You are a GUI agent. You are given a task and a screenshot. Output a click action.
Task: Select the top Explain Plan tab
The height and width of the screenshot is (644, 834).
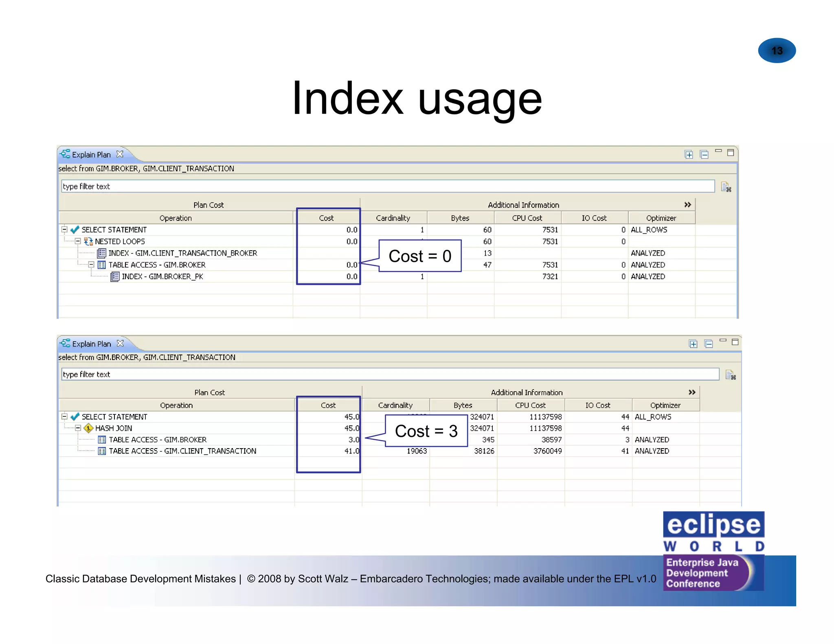(x=91, y=155)
